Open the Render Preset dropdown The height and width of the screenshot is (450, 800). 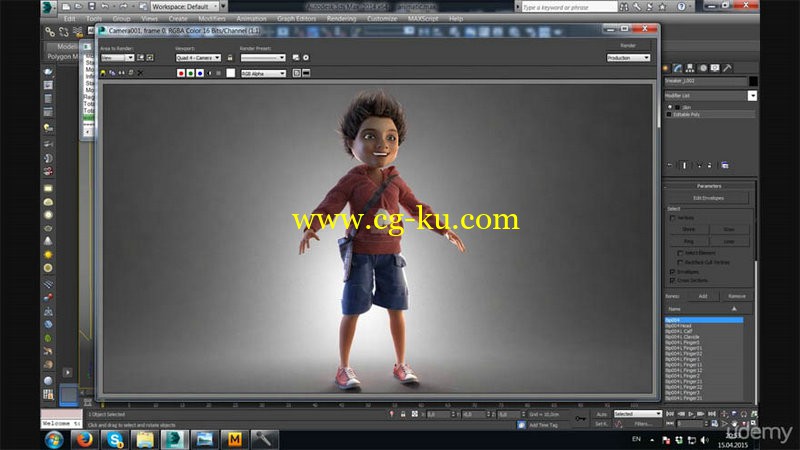click(x=263, y=58)
